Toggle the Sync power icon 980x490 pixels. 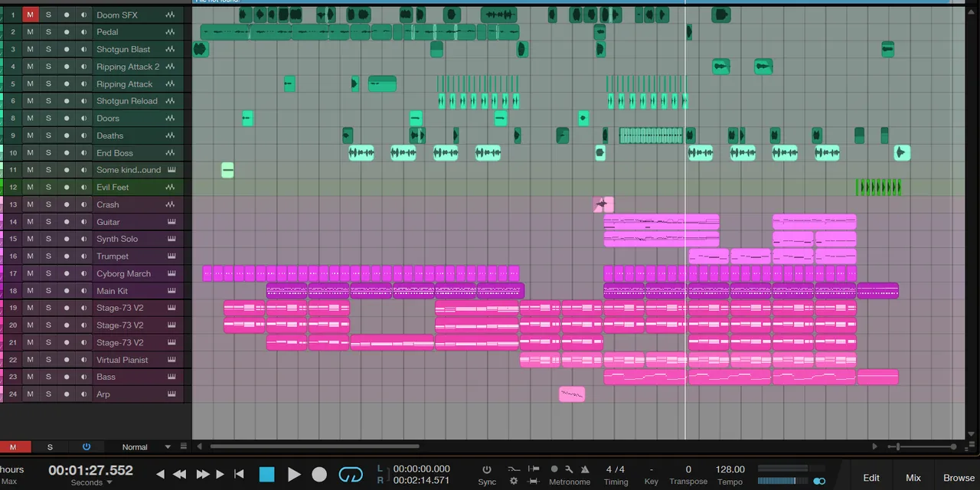tap(487, 469)
